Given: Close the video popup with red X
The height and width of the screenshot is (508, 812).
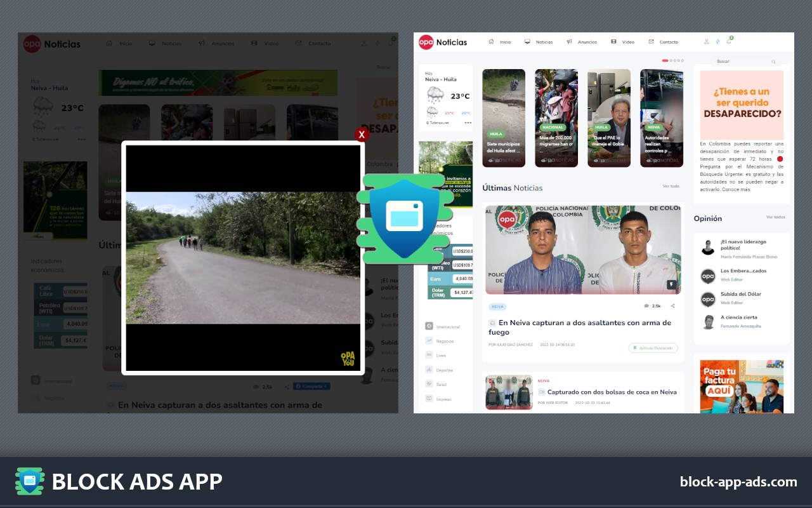Looking at the screenshot, I should click(x=362, y=135).
